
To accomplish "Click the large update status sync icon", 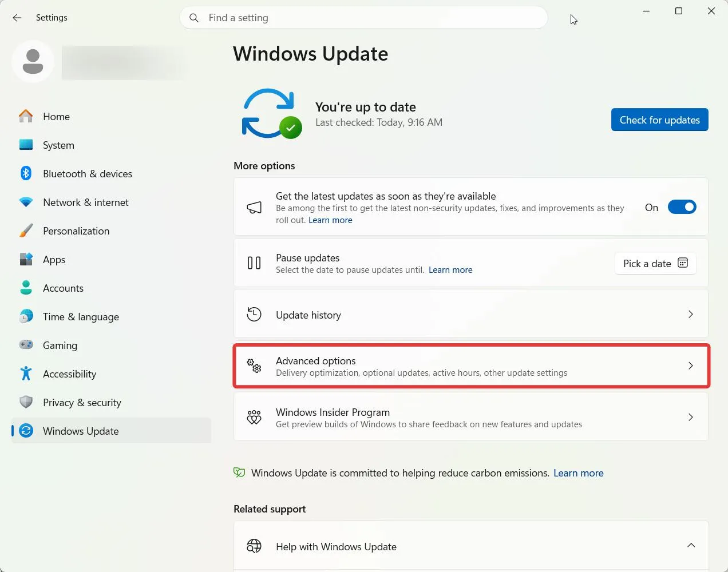I will click(271, 114).
